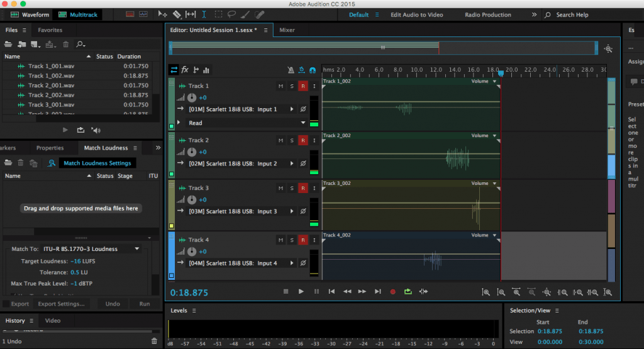This screenshot has width=644, height=349.
Task: Click the trash icon in Files panel
Action: point(65,45)
